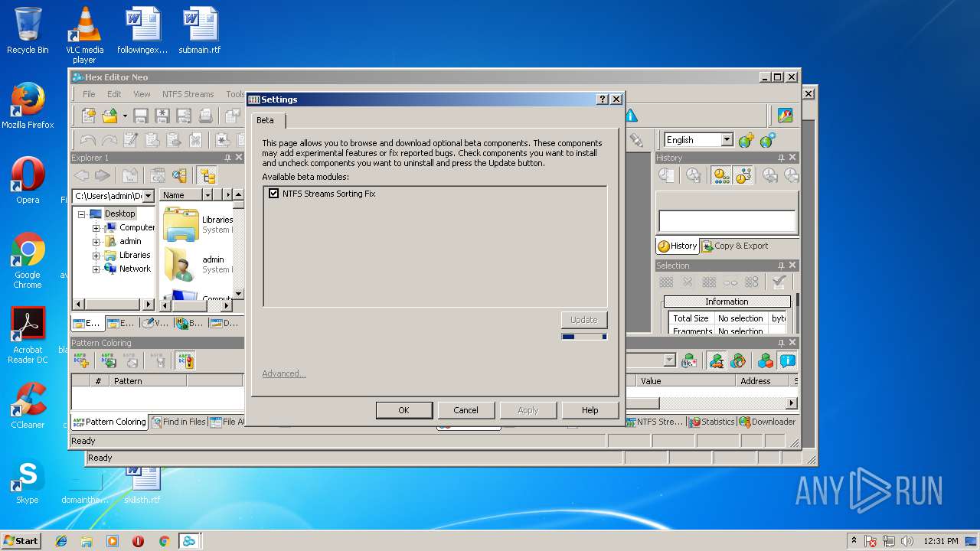Click the file attributes icon beside lower combo box
980x551 pixels.
[x=689, y=360]
